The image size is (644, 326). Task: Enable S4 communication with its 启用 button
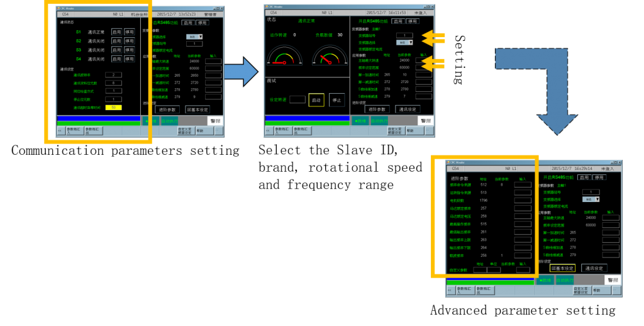click(x=116, y=59)
